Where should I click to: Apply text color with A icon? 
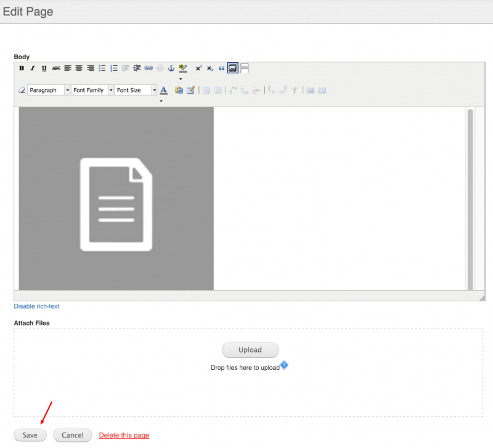tap(163, 91)
